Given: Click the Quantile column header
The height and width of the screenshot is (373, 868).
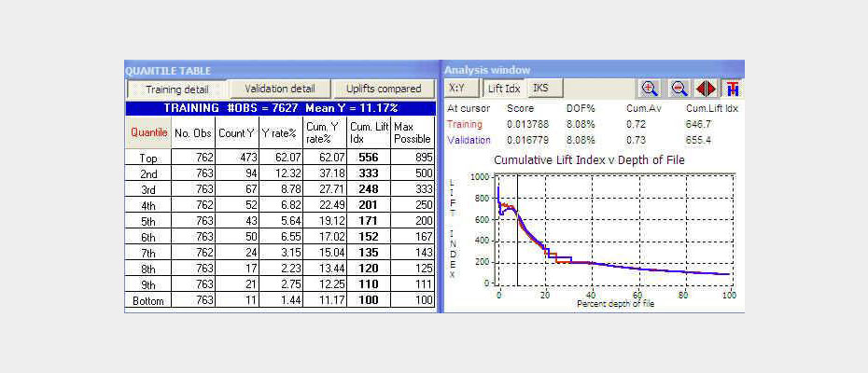Looking at the screenshot, I should coord(148,132).
